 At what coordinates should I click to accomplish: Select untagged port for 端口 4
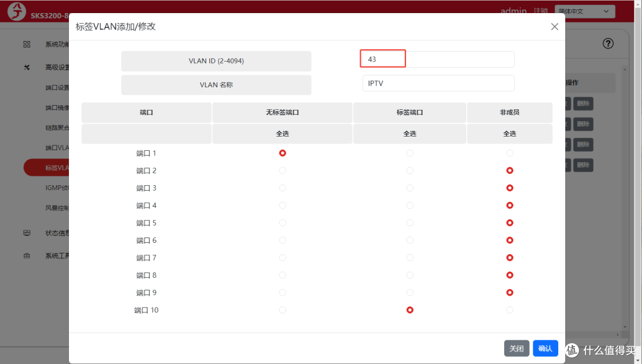click(282, 205)
